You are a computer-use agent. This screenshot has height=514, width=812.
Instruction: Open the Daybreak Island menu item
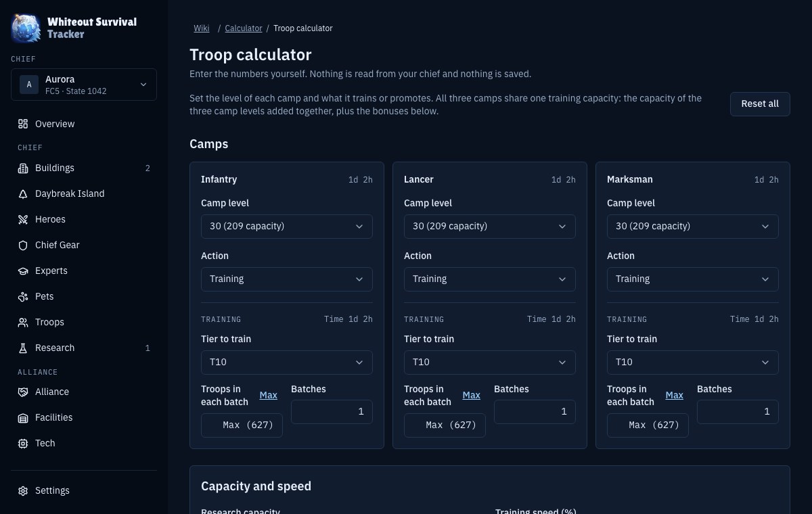click(84, 193)
